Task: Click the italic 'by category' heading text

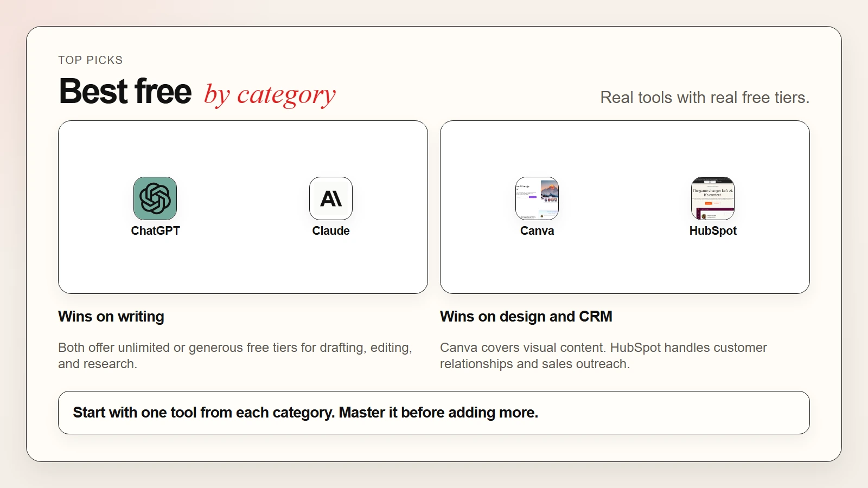Action: 270,95
